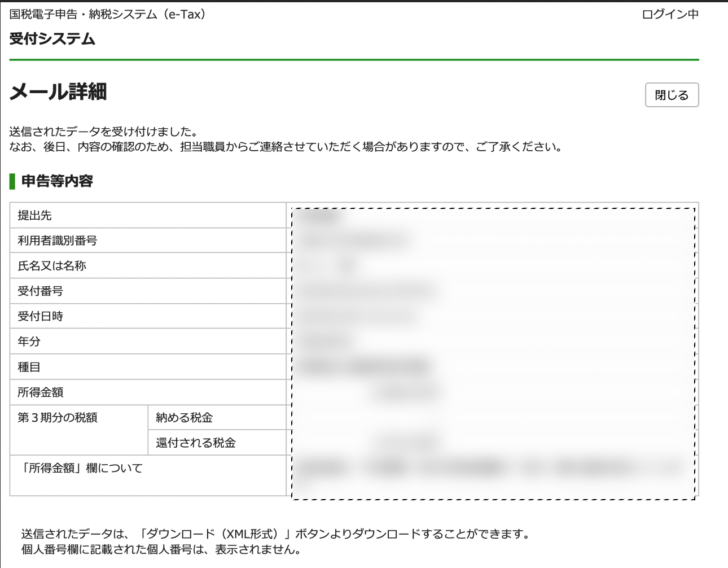Image resolution: width=728 pixels, height=568 pixels.
Task: Click the 受付システム title
Action: tap(52, 39)
